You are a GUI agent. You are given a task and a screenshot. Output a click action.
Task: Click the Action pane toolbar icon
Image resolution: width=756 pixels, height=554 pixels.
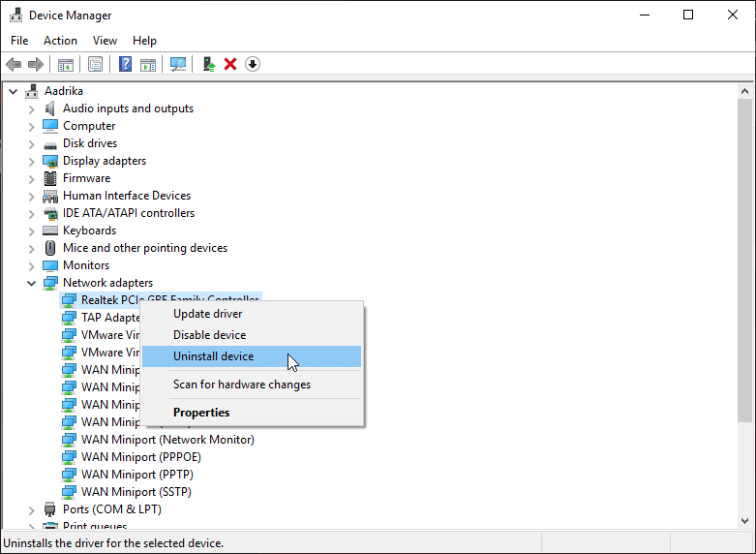pos(148,64)
